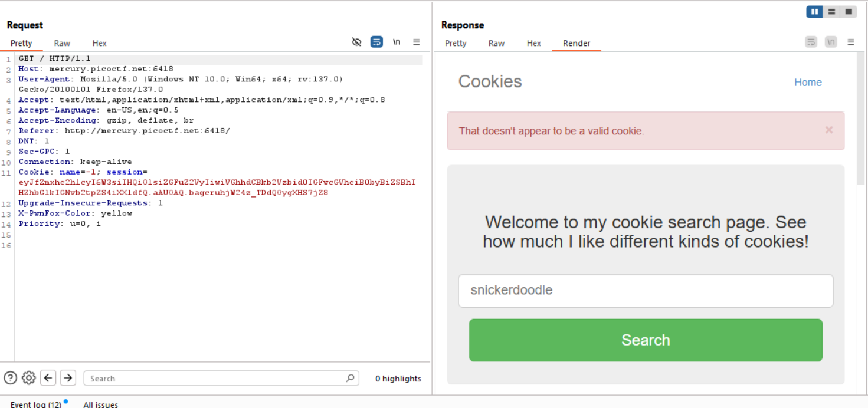Screen dimensions: 868x408
Task: Toggle show newline characters in Request panel
Action: click(x=397, y=42)
